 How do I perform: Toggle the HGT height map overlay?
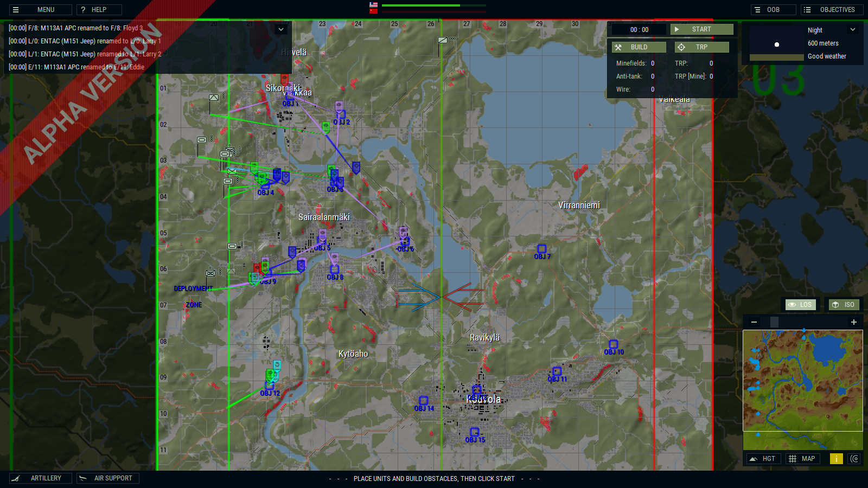pos(763,459)
